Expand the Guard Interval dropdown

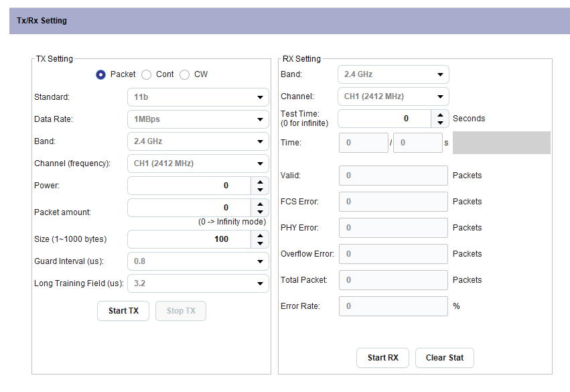pyautogui.click(x=198, y=261)
